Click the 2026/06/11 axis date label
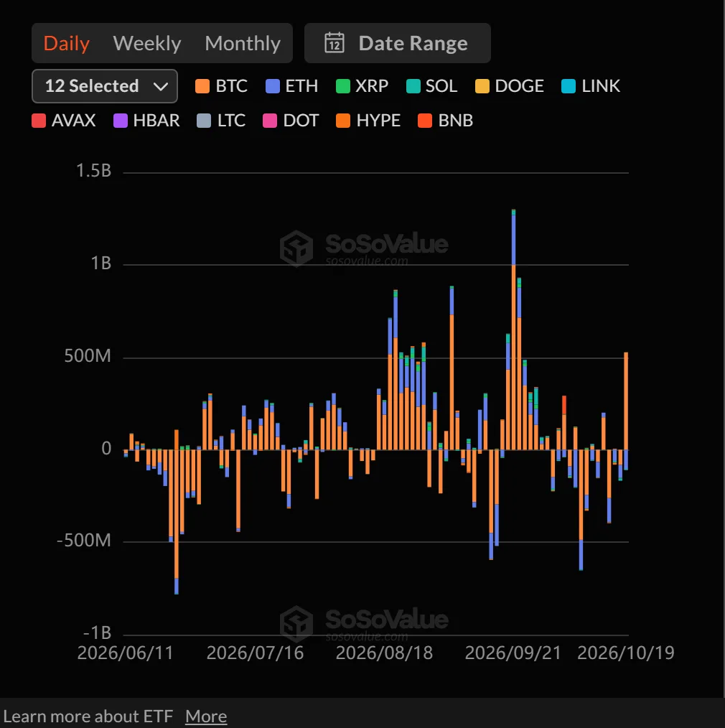Viewport: 725px width, 728px height. coord(125,653)
